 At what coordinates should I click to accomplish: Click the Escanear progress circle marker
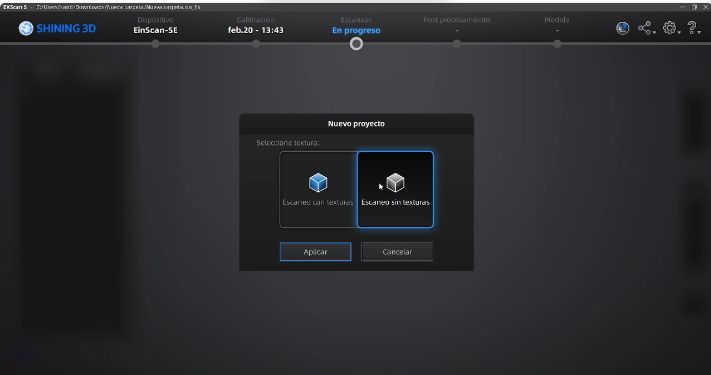[x=356, y=44]
